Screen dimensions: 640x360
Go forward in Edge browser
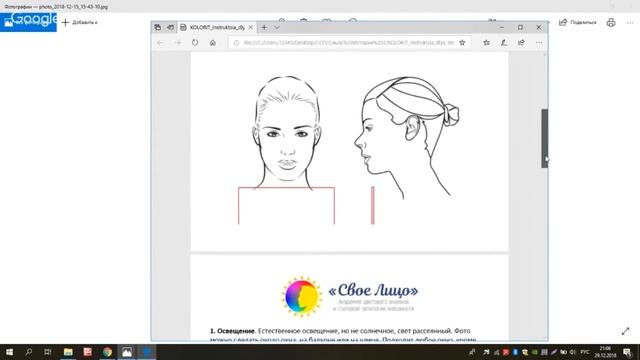[x=178, y=42]
